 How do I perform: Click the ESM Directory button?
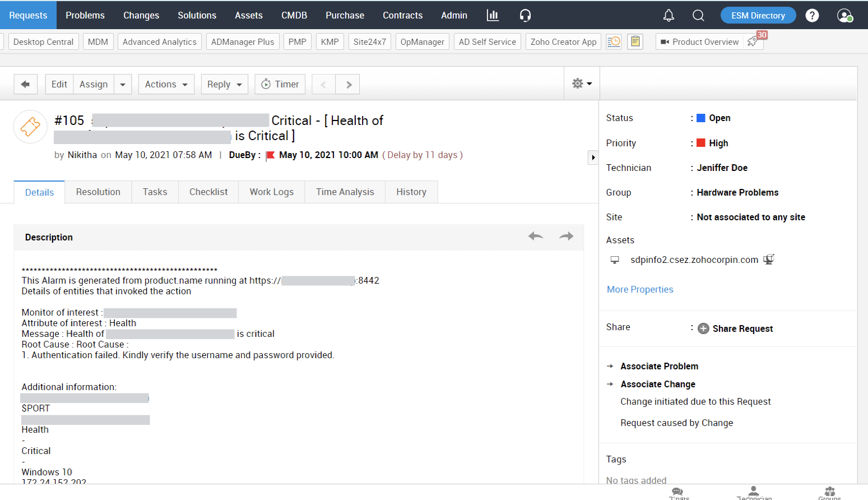tap(758, 15)
